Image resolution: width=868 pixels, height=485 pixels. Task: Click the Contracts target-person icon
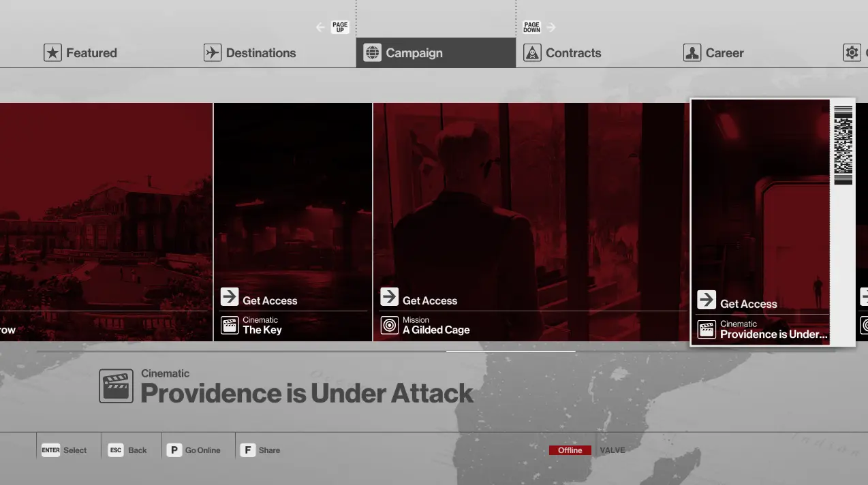[532, 52]
